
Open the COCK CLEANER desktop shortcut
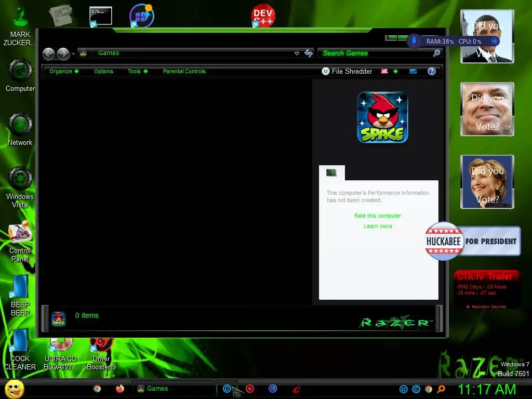click(20, 350)
